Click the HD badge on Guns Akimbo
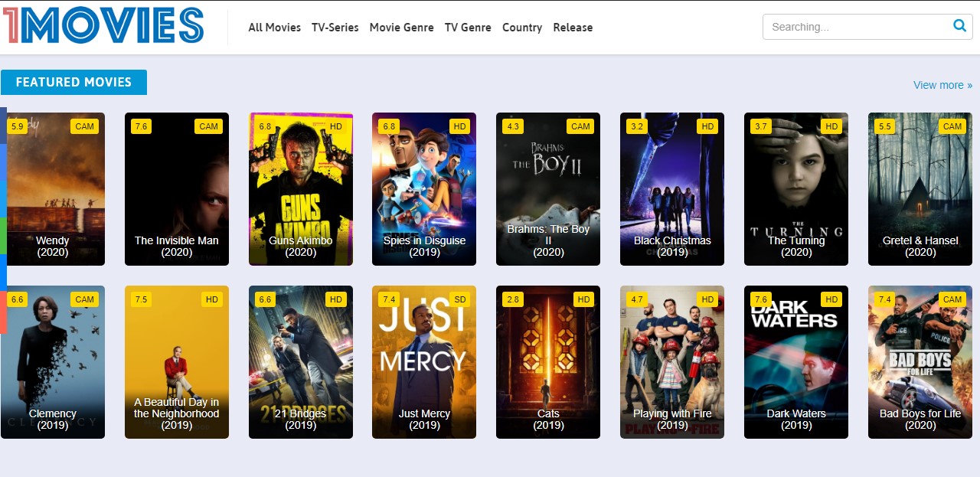This screenshot has width=980, height=477. click(x=336, y=126)
